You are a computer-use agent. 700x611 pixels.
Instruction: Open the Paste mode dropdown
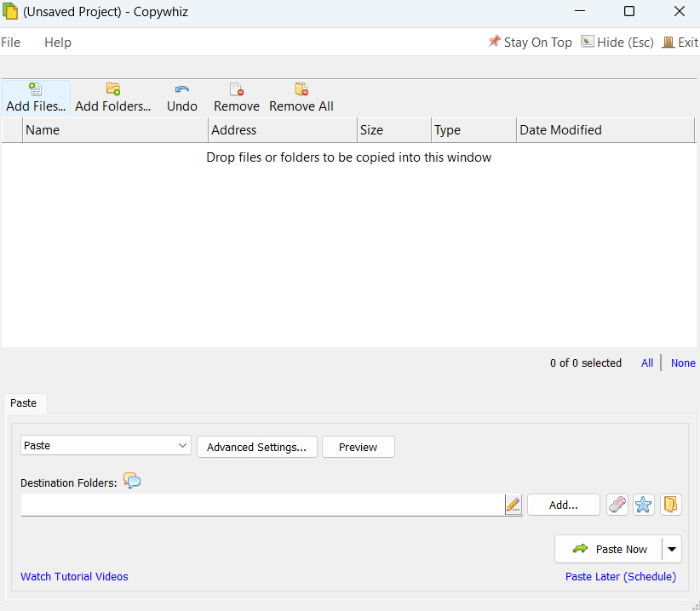[x=106, y=446]
